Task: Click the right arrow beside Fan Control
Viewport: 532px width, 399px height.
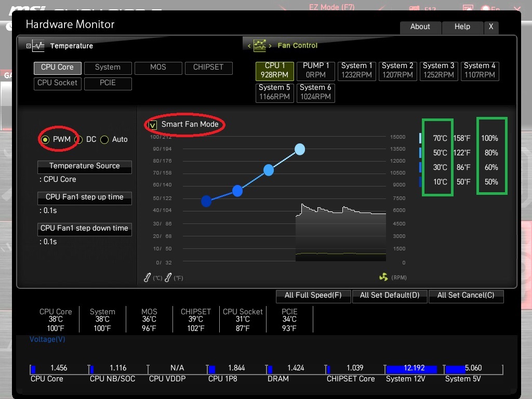Action: coord(270,46)
